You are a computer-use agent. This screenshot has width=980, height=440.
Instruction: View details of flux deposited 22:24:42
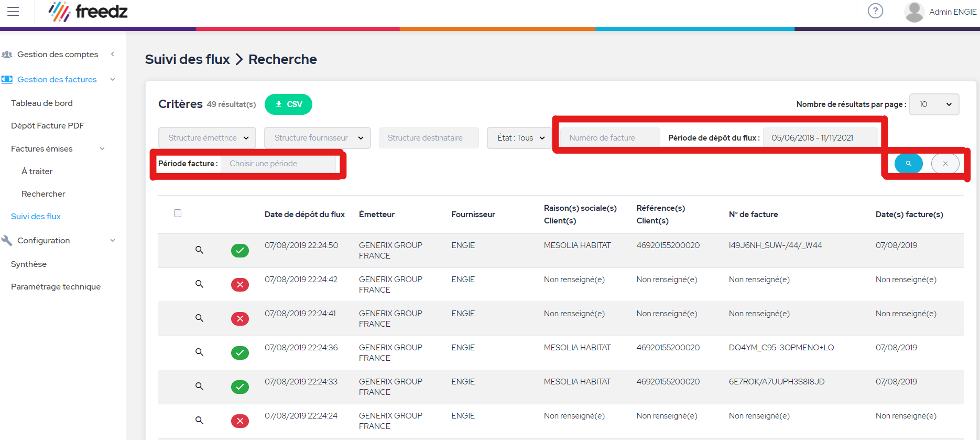199,284
